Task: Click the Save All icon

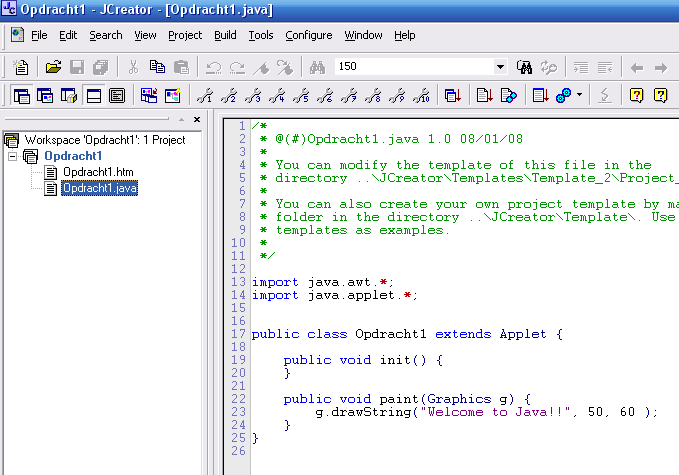Action: [x=100, y=68]
